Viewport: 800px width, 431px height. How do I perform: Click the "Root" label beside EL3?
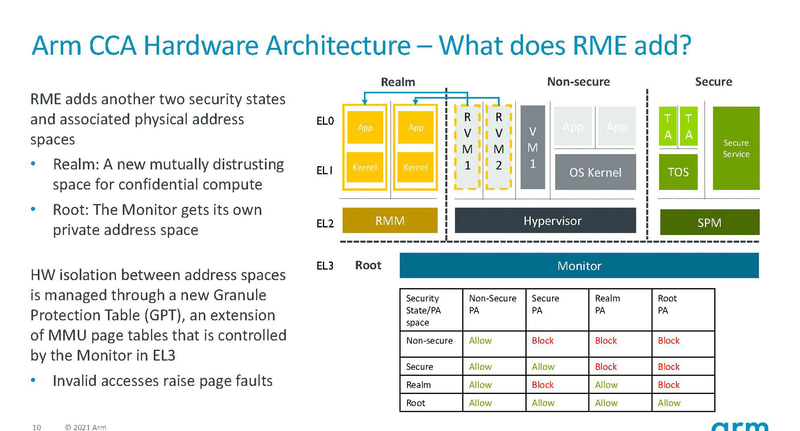coord(368,265)
